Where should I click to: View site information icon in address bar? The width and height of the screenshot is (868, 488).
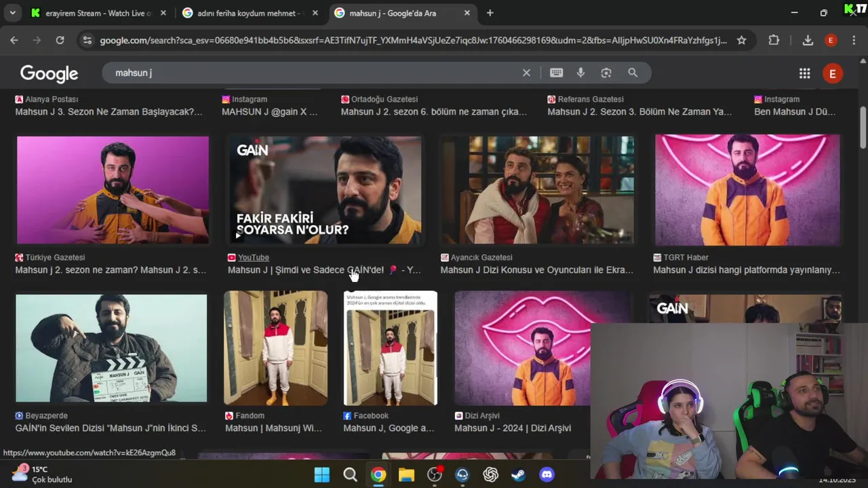point(87,40)
